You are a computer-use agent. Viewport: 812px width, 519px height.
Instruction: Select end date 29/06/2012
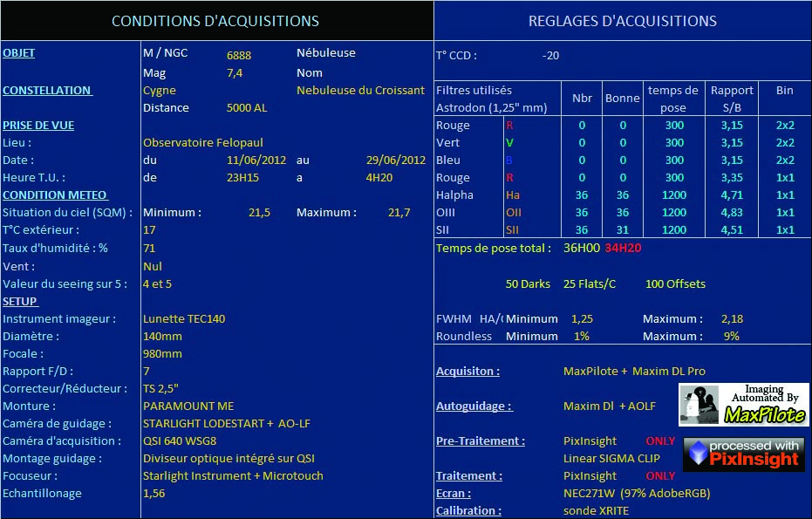point(396,160)
